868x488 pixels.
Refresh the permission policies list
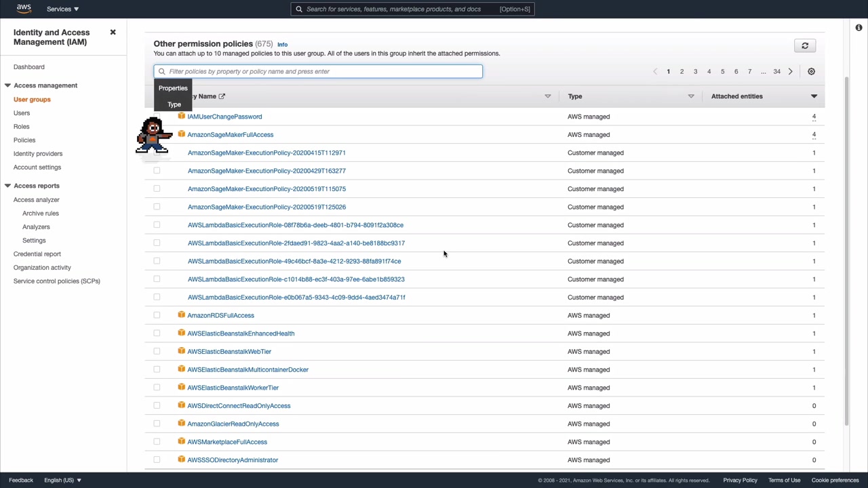tap(805, 45)
